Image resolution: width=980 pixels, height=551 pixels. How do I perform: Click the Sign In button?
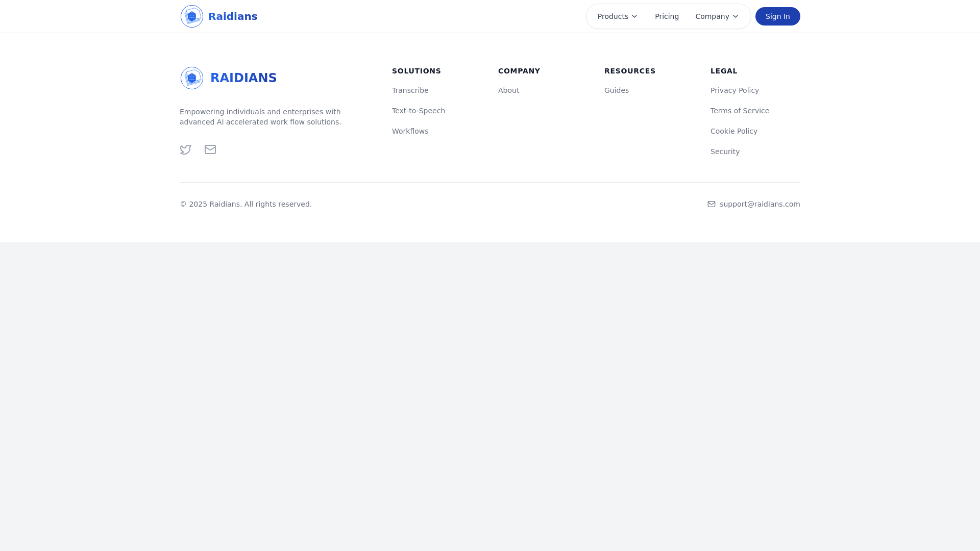pyautogui.click(x=777, y=16)
